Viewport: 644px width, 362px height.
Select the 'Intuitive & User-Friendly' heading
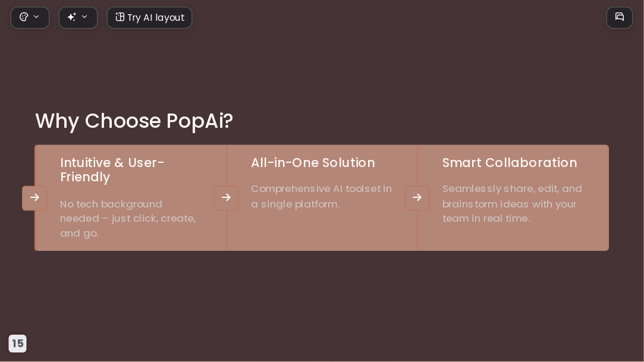pos(112,170)
